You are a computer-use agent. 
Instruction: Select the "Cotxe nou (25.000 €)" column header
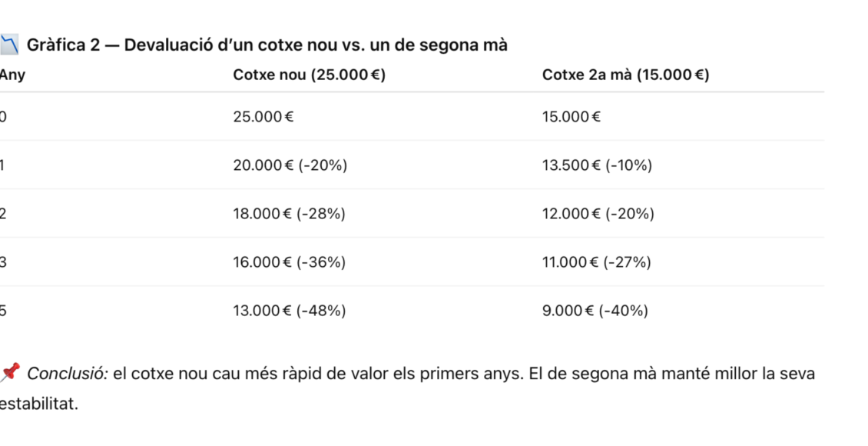point(309,75)
